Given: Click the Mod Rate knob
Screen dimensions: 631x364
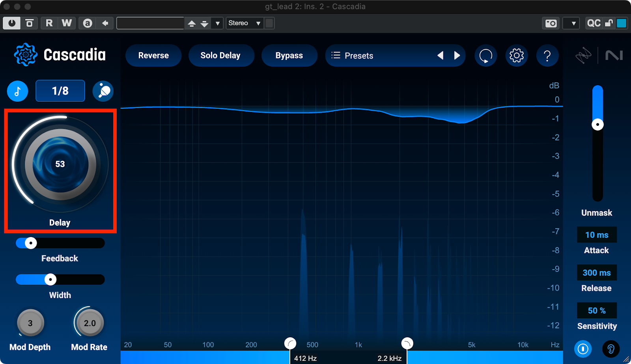Looking at the screenshot, I should 90,323.
